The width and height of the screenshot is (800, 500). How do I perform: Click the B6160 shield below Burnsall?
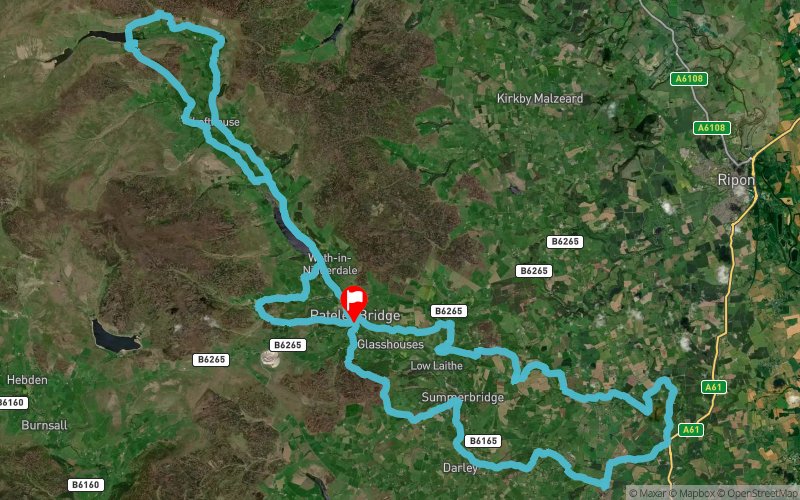pyautogui.click(x=86, y=484)
